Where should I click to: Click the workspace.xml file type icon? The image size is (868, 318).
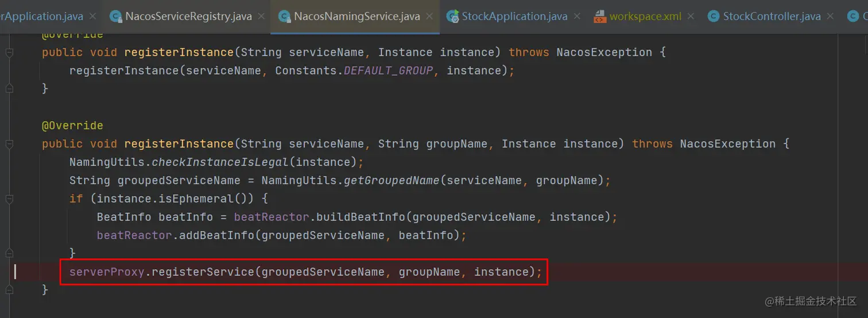600,17
